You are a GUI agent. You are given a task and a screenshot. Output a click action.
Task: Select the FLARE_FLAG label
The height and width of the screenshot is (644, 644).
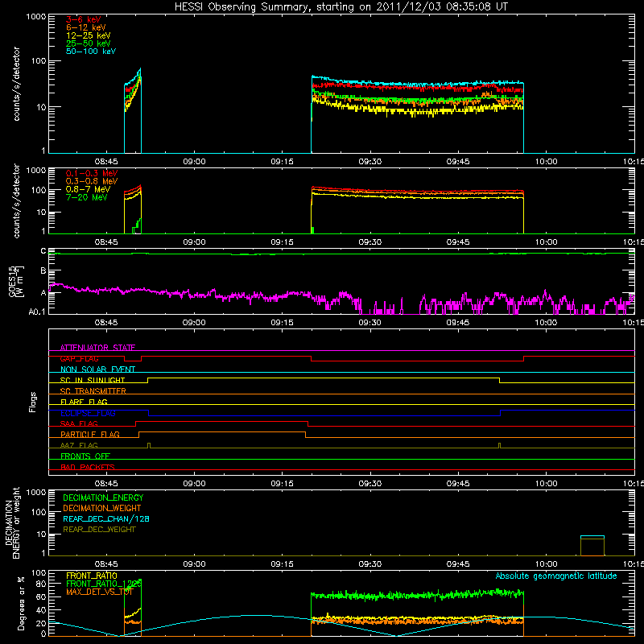84,402
